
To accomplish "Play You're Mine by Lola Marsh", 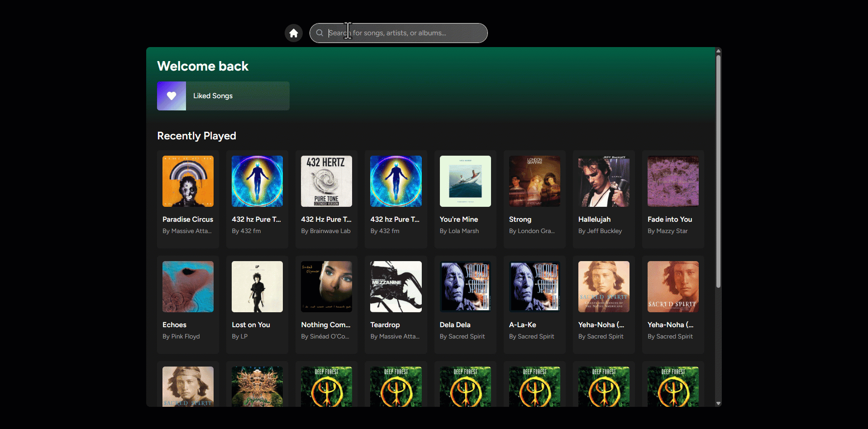I will [465, 181].
